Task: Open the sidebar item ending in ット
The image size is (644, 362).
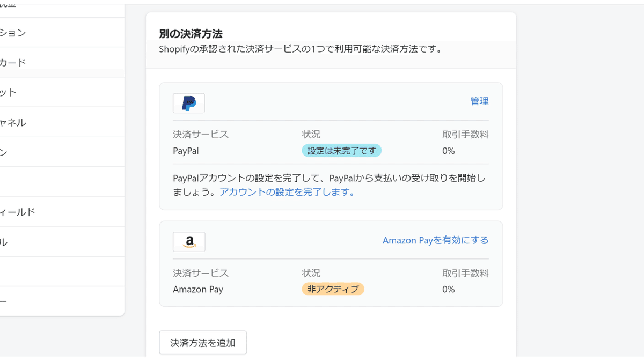Action: 9,92
